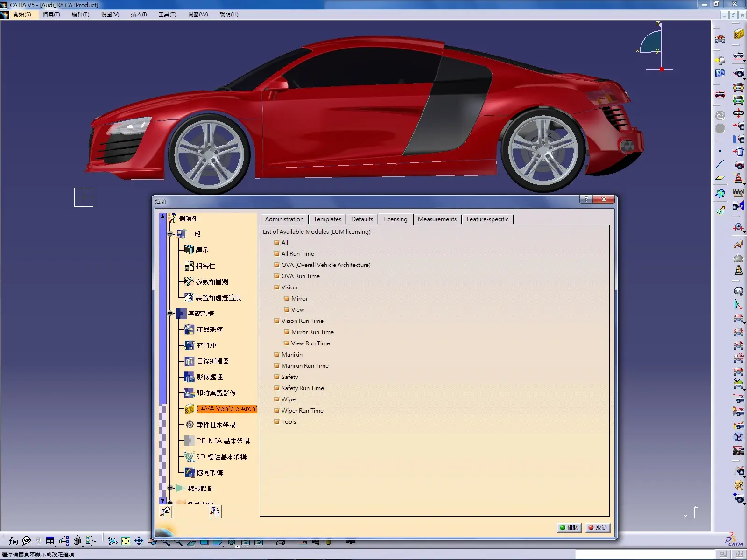Check the 'Wiper' module box

[277, 399]
